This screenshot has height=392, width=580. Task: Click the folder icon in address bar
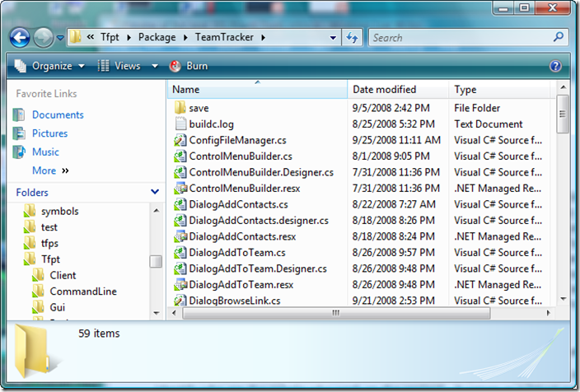76,36
